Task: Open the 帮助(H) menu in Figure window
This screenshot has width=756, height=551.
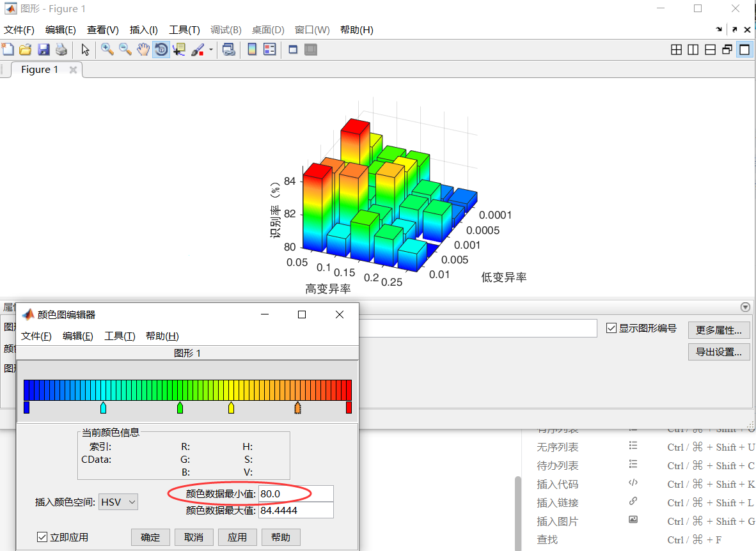Action: click(357, 30)
